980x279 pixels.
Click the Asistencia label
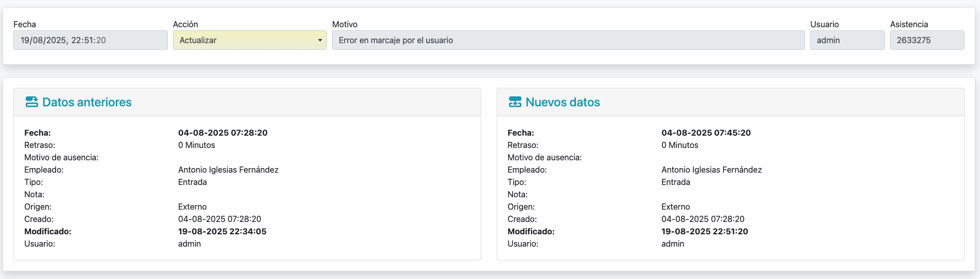coord(908,24)
